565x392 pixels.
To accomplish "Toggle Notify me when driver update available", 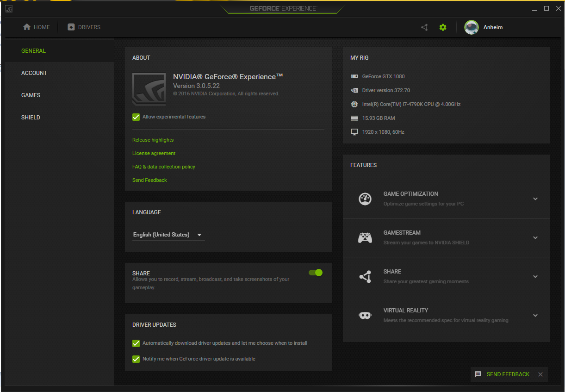I will point(136,359).
